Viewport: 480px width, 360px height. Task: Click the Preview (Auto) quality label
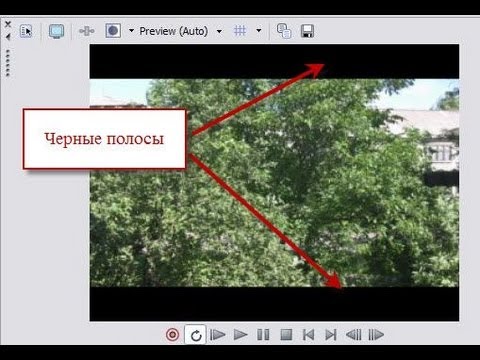coord(174,31)
